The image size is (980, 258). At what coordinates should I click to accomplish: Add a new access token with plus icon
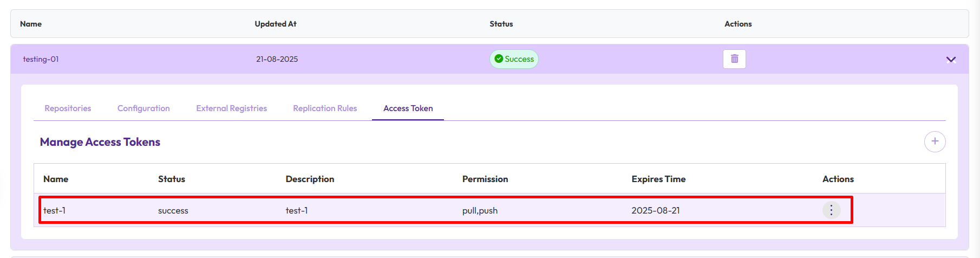pyautogui.click(x=935, y=141)
